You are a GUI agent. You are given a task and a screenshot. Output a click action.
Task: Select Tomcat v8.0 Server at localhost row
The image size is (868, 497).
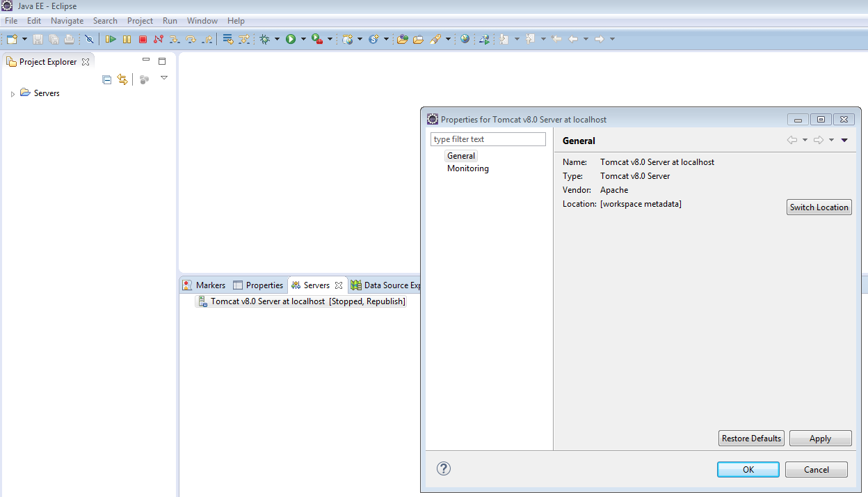pyautogui.click(x=301, y=301)
